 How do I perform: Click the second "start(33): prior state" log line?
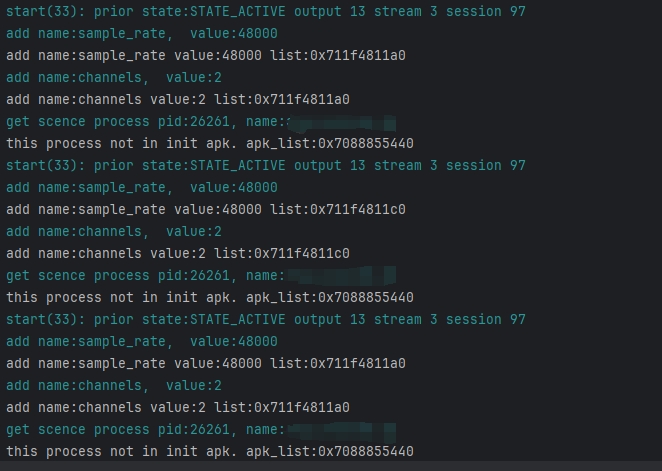point(265,165)
